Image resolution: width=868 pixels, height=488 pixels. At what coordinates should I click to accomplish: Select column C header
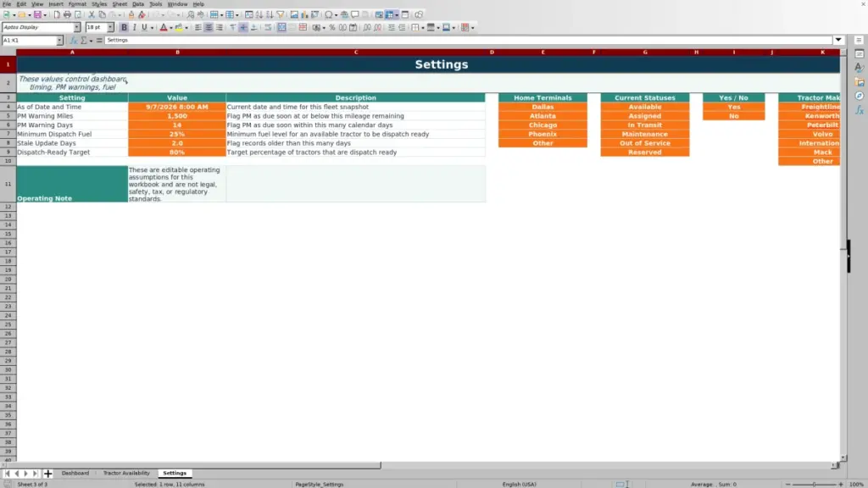[355, 52]
